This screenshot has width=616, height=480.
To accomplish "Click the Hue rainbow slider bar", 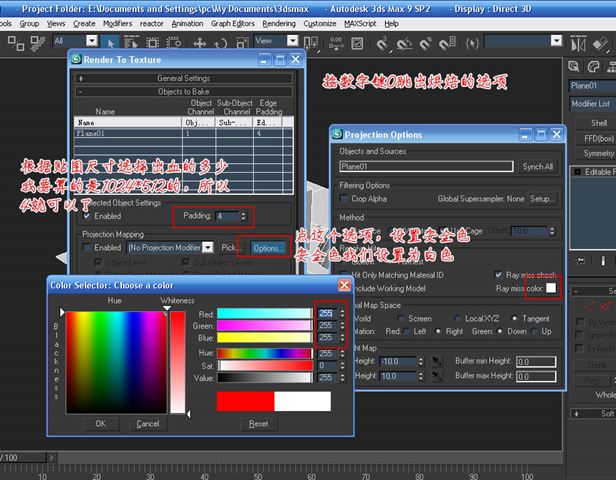I will pos(264,353).
